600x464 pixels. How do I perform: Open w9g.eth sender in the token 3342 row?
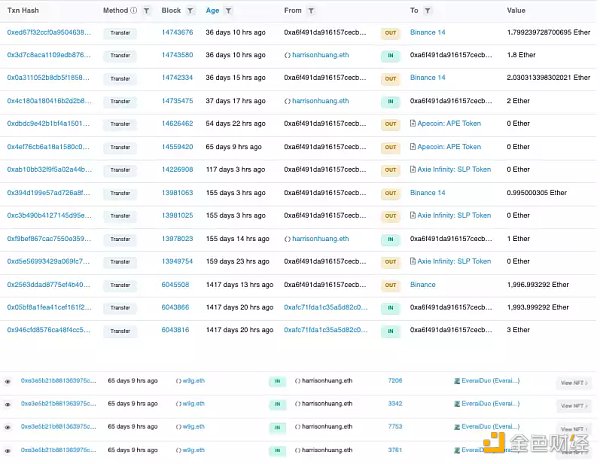(194, 404)
